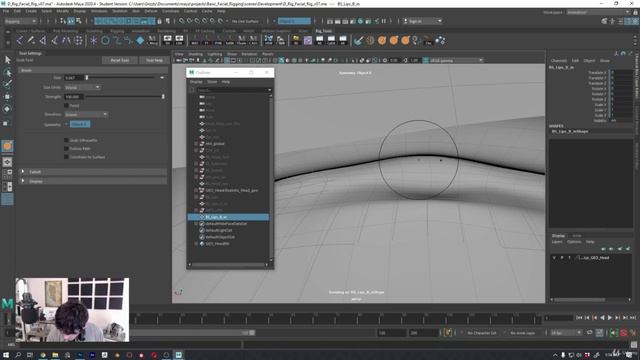Open the Workspace dropdown
The height and width of the screenshot is (360, 640).
pyautogui.click(x=598, y=12)
